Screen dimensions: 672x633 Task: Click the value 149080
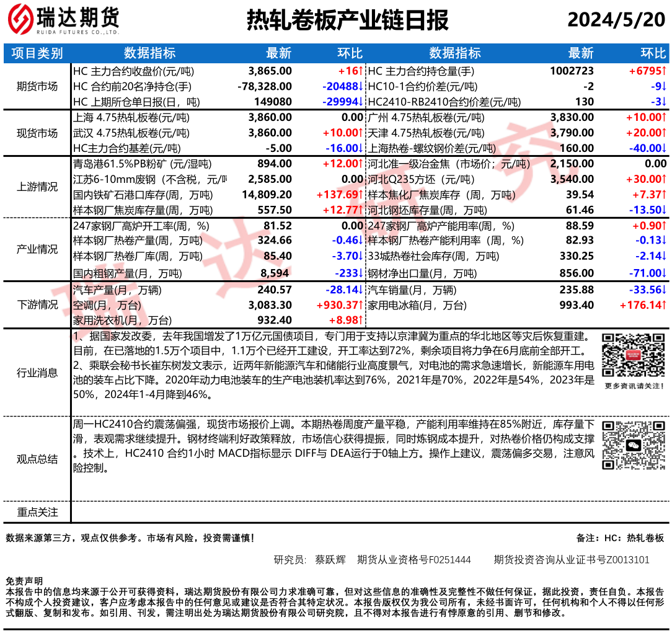click(273, 102)
